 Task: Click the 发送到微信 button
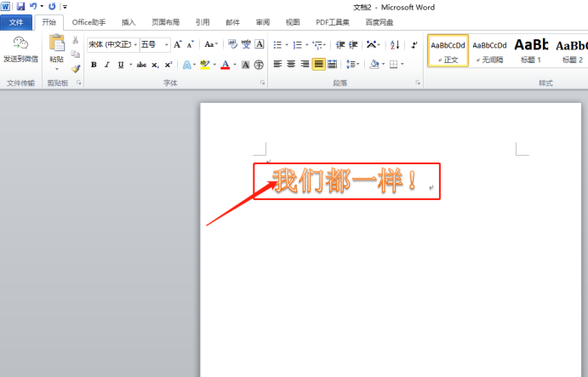click(20, 50)
